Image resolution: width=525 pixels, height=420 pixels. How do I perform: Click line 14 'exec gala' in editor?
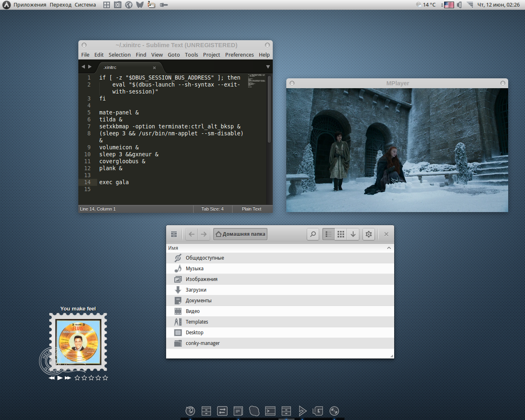tap(114, 182)
